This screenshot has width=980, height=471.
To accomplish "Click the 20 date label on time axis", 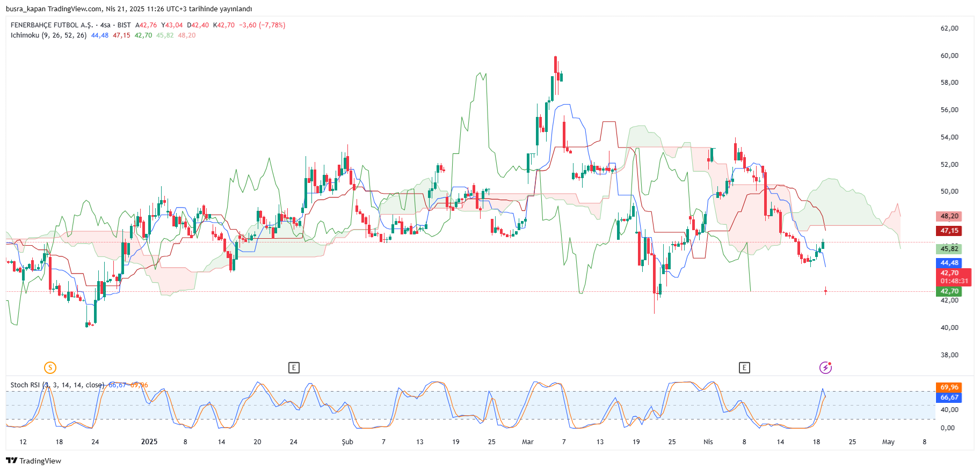I will pos(257,442).
